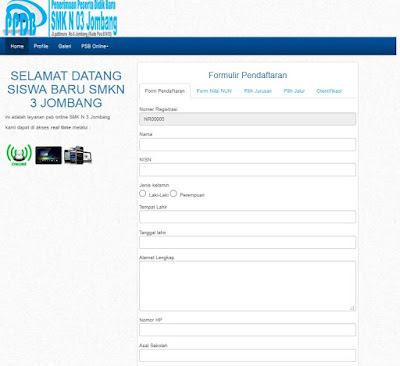The width and height of the screenshot is (400, 366).
Task: Switch to the Otentifikasi tab
Action: coord(329,91)
